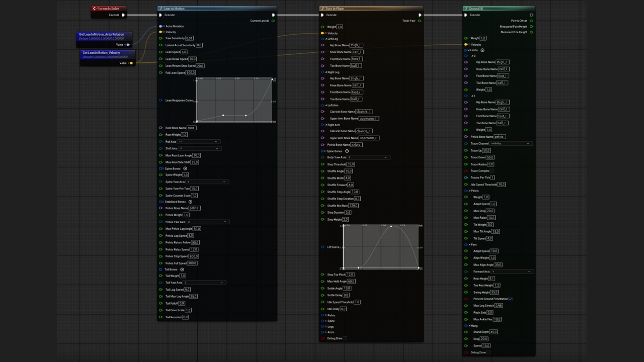
Task: Open the Shift Axis dropdown
Action: coord(200,148)
